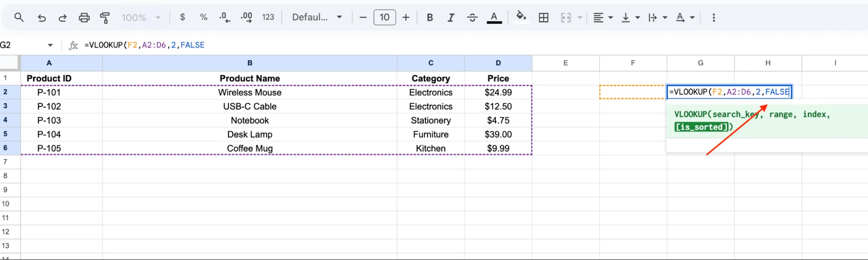The image size is (868, 260).
Task: Print the spreadsheet
Action: (x=84, y=18)
